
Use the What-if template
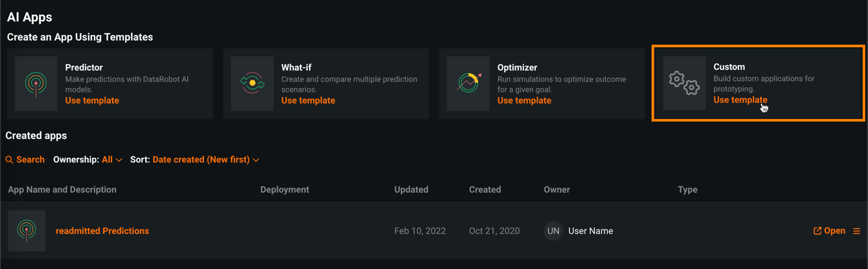pos(308,101)
